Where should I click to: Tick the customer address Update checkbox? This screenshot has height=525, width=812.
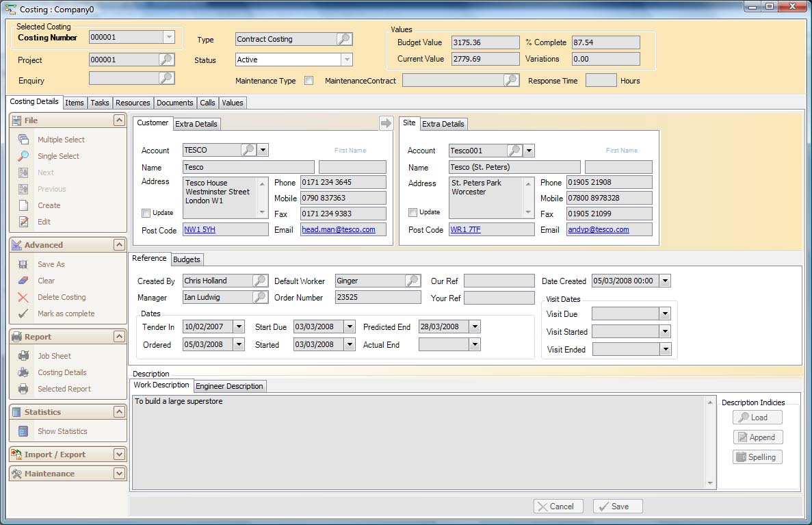point(146,213)
